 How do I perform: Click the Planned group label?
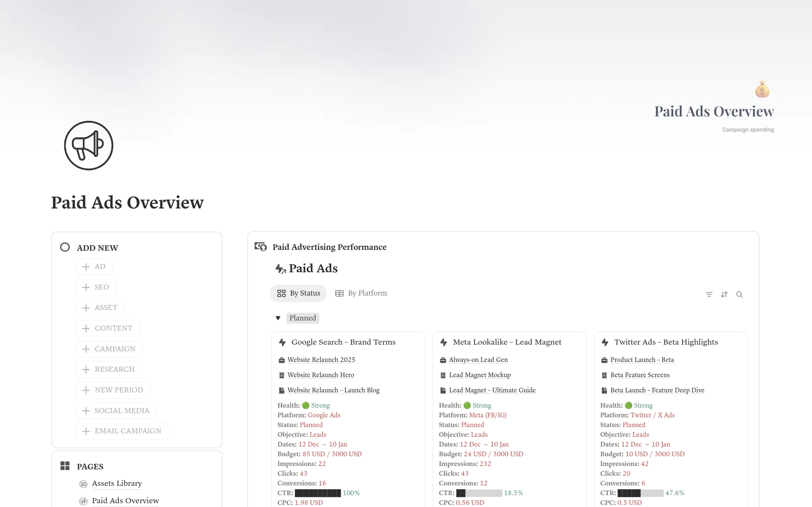tap(303, 318)
